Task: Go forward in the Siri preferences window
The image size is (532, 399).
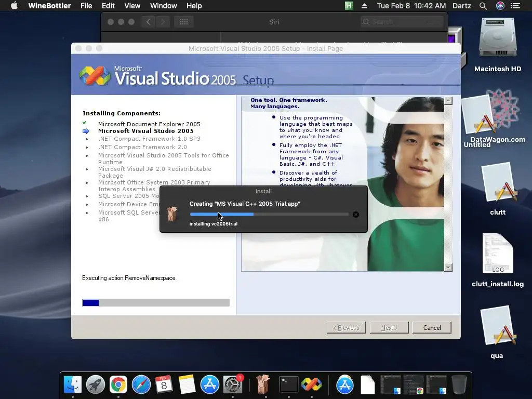Action: coord(163,22)
